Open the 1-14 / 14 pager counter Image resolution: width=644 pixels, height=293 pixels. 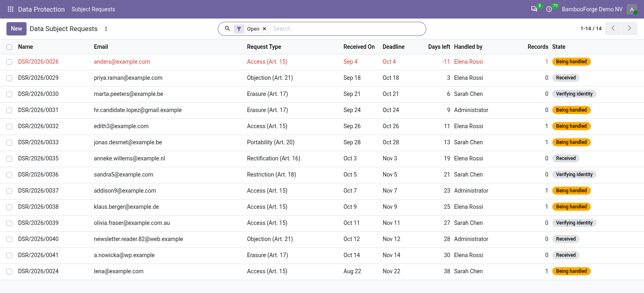591,29
